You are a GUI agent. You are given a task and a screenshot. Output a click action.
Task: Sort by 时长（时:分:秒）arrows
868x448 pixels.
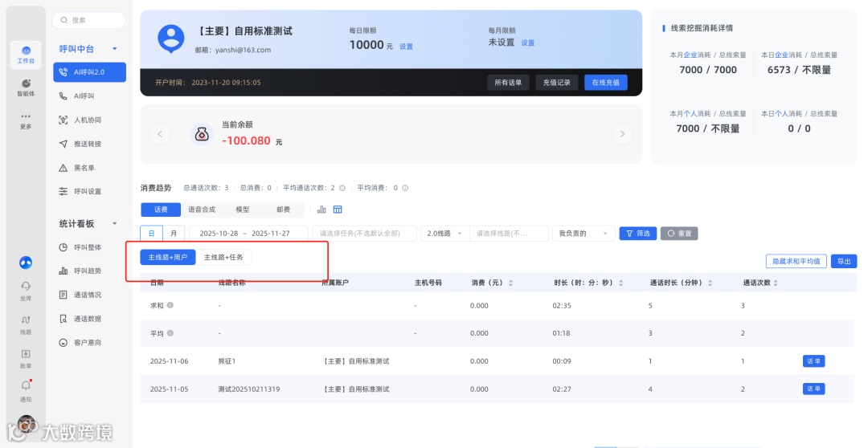pos(620,283)
